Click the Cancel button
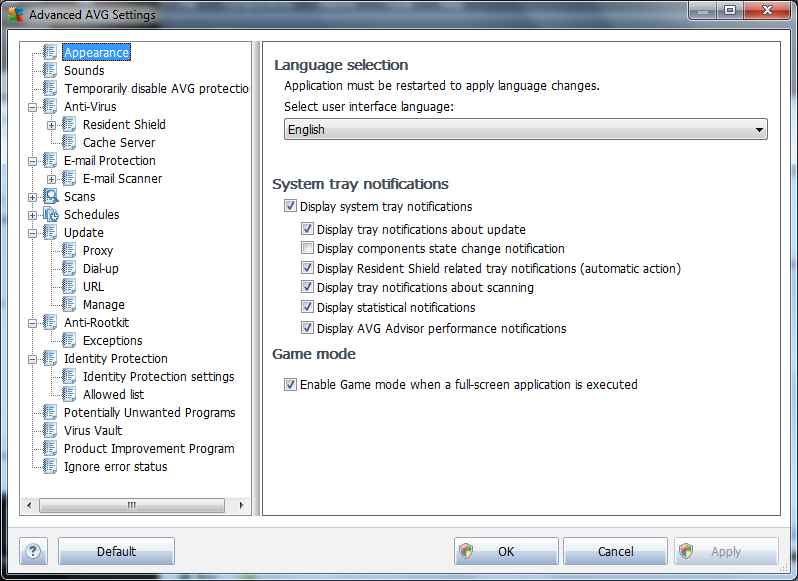798x581 pixels. point(615,551)
